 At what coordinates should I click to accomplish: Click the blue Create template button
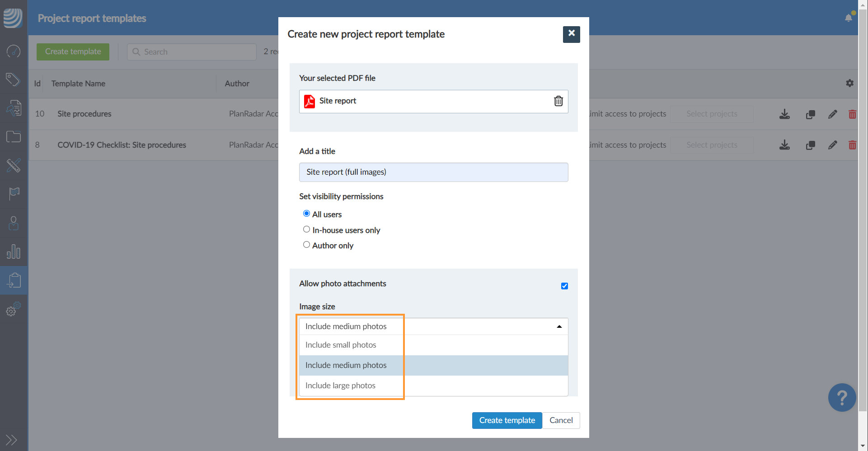(507, 420)
